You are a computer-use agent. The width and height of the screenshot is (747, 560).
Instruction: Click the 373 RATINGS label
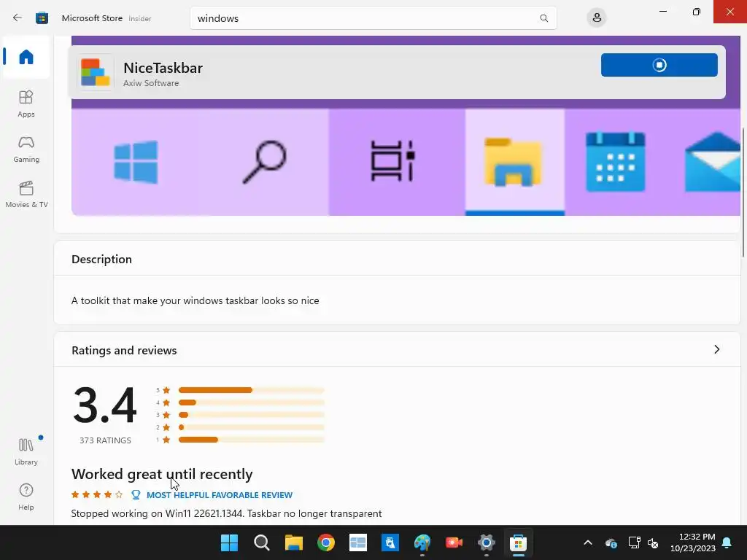coord(105,440)
